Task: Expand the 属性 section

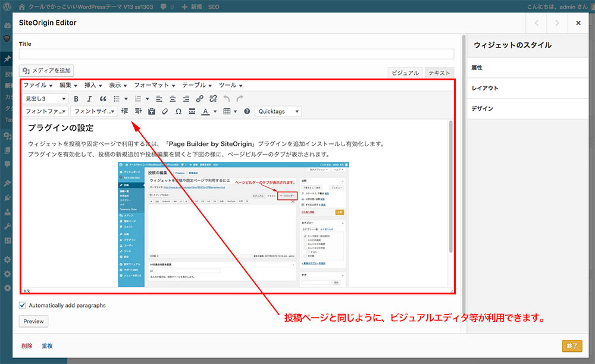Action: [x=528, y=67]
